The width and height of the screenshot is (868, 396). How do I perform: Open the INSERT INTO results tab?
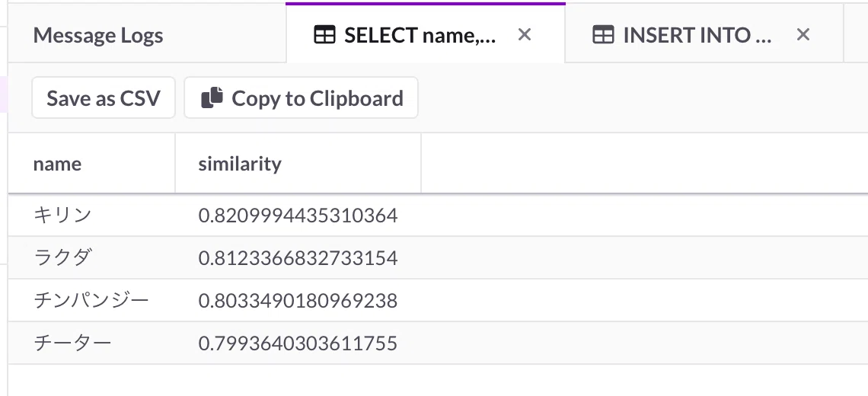coord(704,35)
